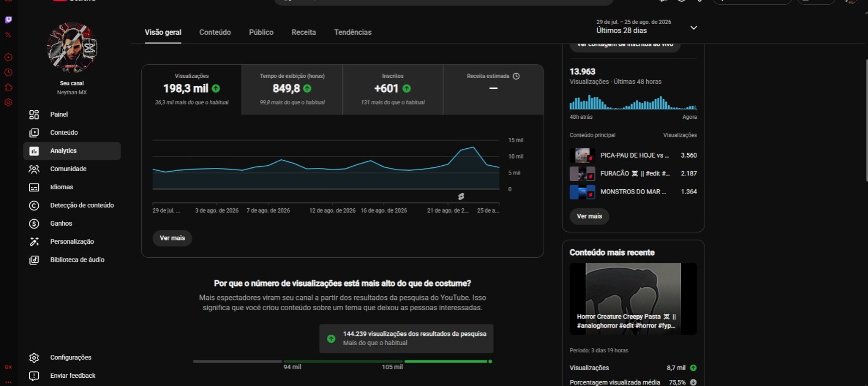Viewport: 868px width, 386px height.
Task: Expand the Últimos 28 dias date dropdown
Action: 694,28
